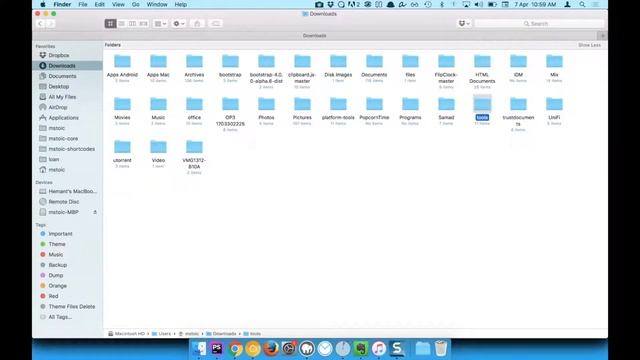Image resolution: width=640 pixels, height=360 pixels.
Task: Select the blue Important tag
Action: 60,234
